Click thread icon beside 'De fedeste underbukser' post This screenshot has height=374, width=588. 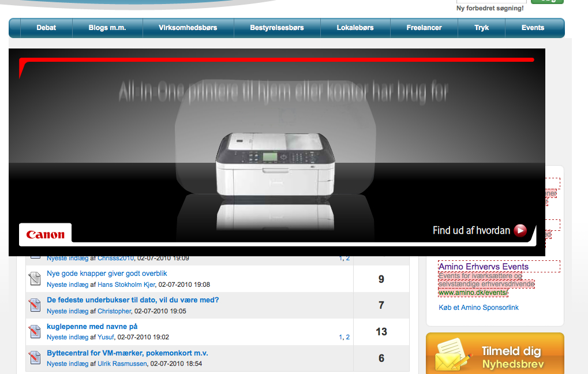point(35,305)
